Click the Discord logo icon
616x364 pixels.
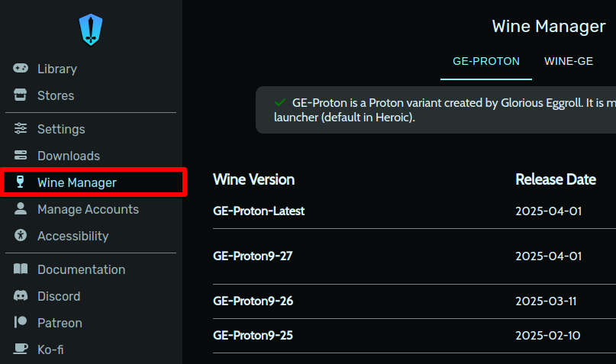pos(21,296)
